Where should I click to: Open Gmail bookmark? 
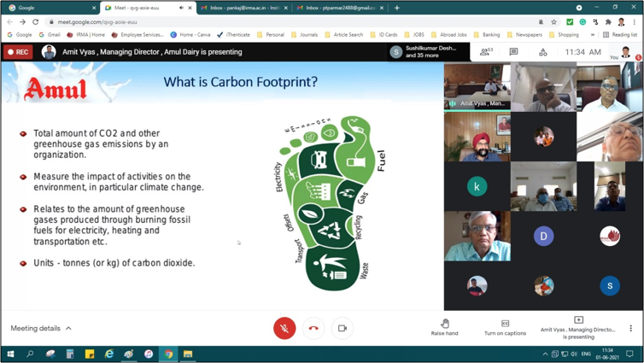click(x=50, y=34)
